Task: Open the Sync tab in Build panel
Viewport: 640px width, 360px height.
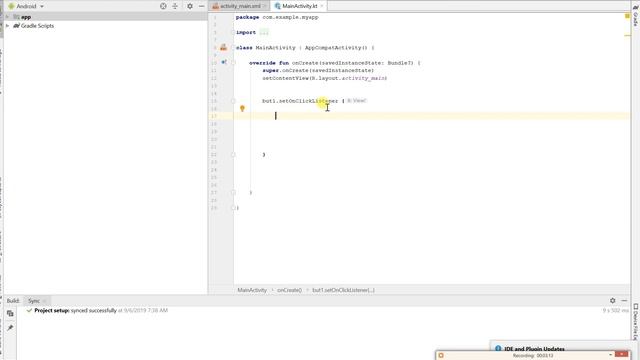Action: (34, 301)
